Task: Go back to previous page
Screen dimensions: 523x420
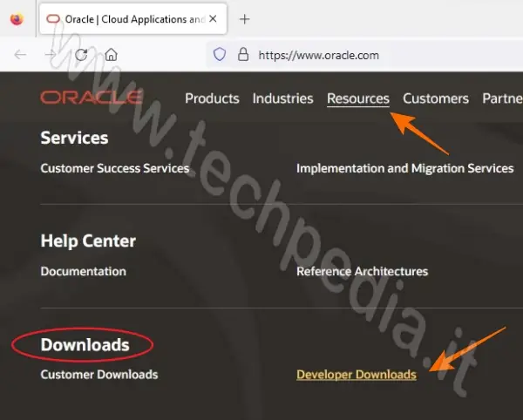Action: [20, 55]
